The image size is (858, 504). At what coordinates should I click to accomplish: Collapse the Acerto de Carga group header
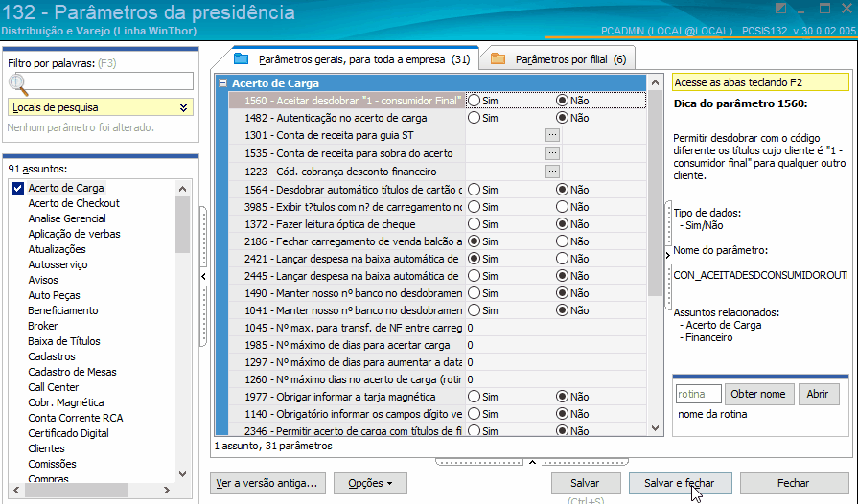[222, 83]
